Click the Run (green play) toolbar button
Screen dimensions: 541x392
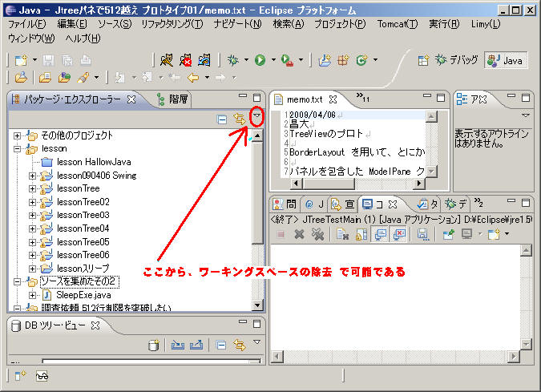pyautogui.click(x=260, y=60)
